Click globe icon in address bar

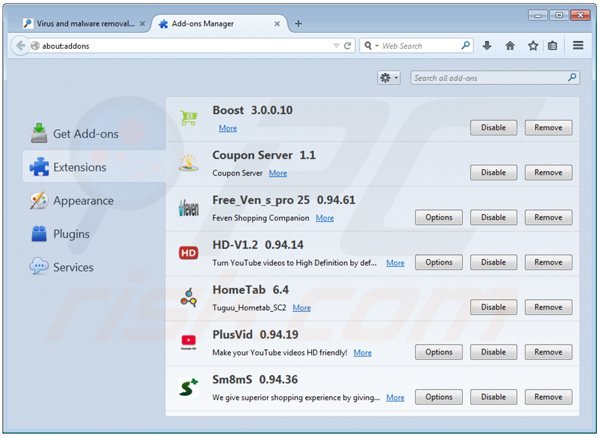click(x=35, y=46)
